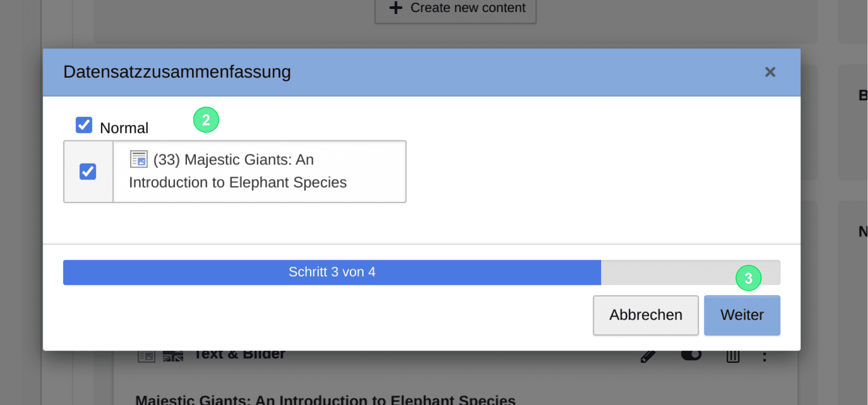Uncheck the Normal checkbox

coord(84,125)
